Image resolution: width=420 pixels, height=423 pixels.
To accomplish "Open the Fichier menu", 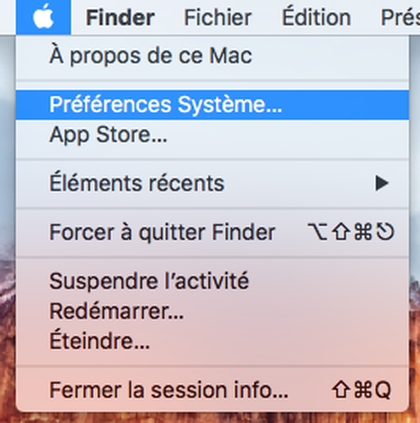I will pyautogui.click(x=218, y=17).
